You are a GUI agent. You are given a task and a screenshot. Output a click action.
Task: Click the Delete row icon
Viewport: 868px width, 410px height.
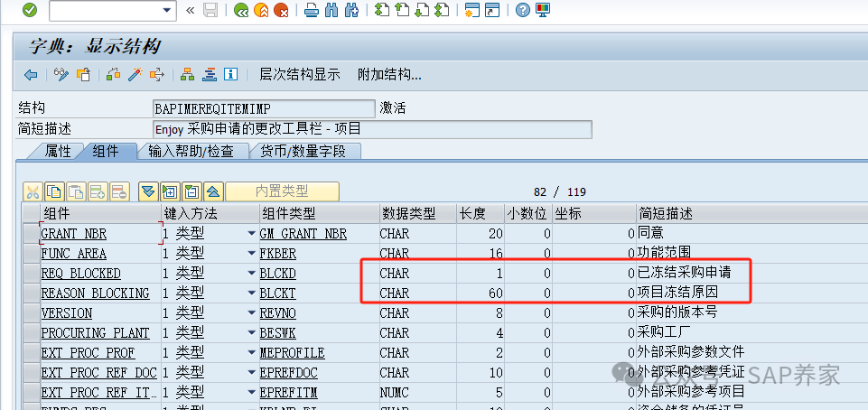[x=119, y=192]
